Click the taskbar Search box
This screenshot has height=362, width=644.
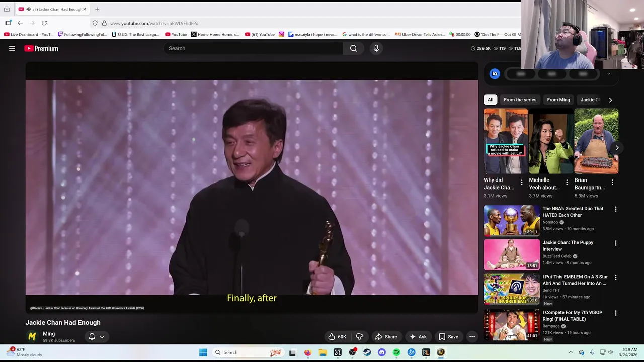[x=248, y=352]
